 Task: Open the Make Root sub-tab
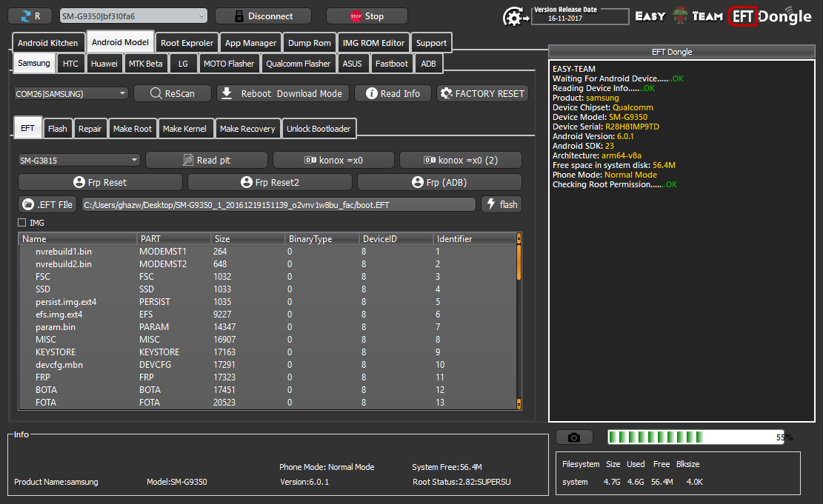[133, 129]
